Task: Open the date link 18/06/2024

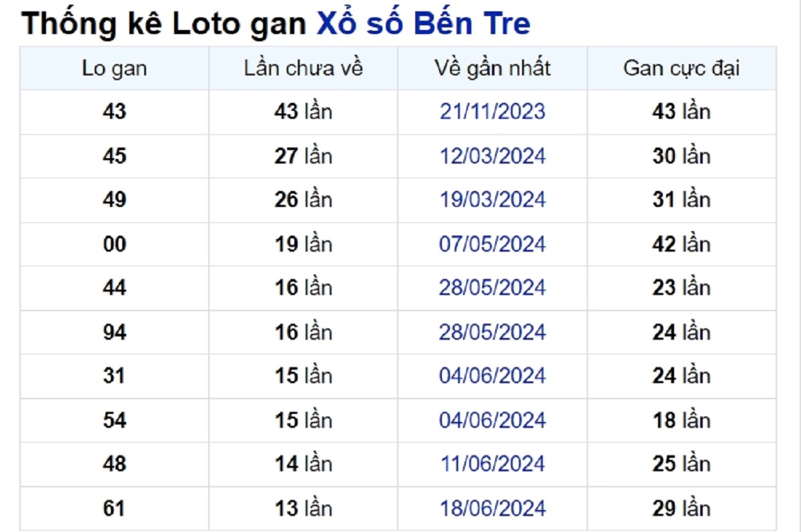Action: [x=493, y=509]
